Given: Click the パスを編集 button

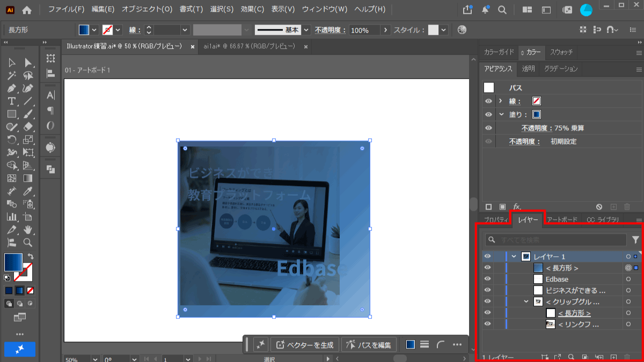Looking at the screenshot, I should point(370,344).
